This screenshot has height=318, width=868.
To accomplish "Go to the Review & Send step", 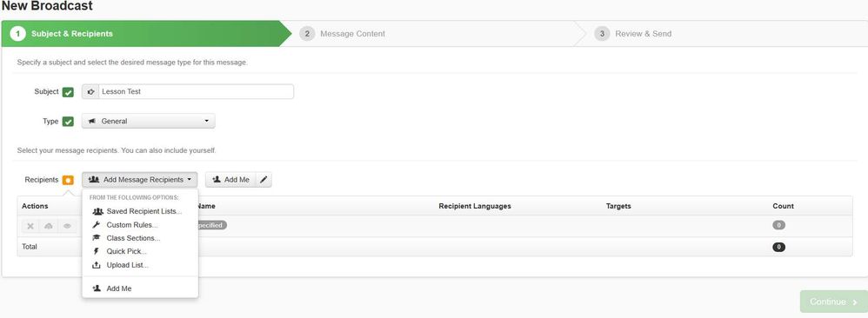I will (x=643, y=34).
